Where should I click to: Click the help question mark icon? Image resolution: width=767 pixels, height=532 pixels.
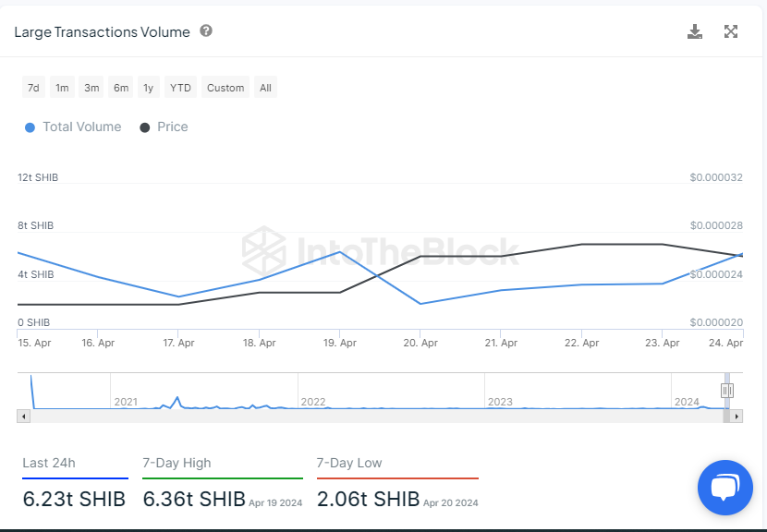[206, 31]
